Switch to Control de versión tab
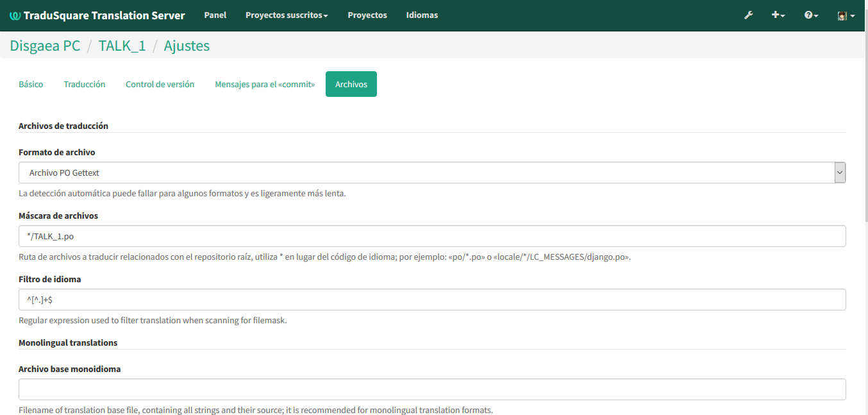Viewport: 868px width, 415px height. (160, 84)
